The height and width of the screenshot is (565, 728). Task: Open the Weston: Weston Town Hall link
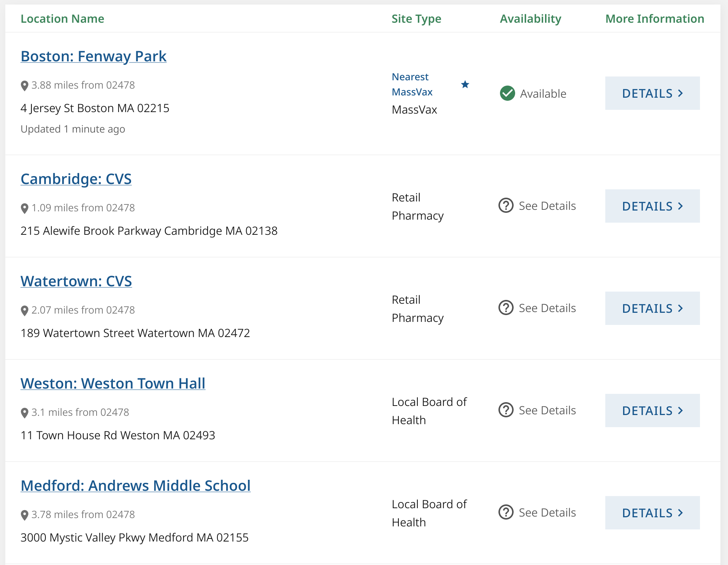[113, 384]
